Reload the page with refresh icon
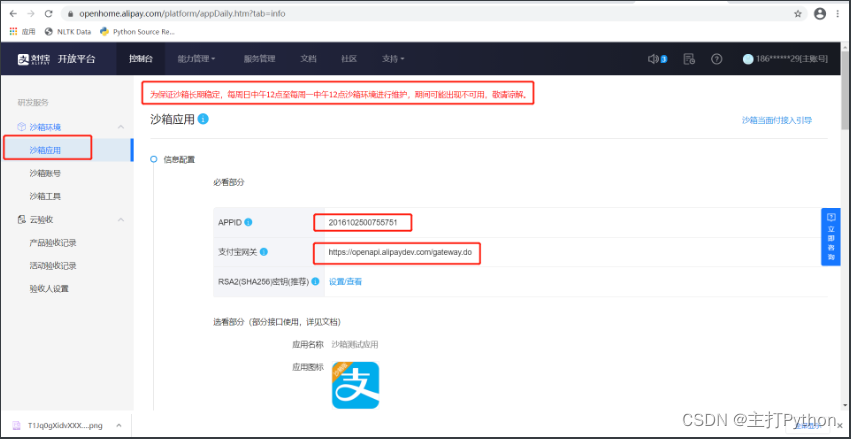 point(48,14)
